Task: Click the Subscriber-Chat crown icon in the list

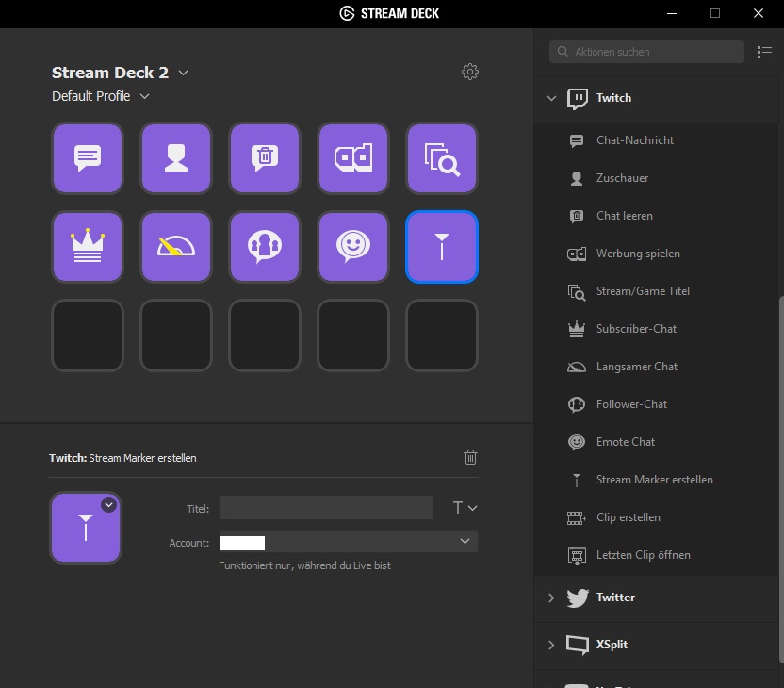Action: click(x=577, y=329)
